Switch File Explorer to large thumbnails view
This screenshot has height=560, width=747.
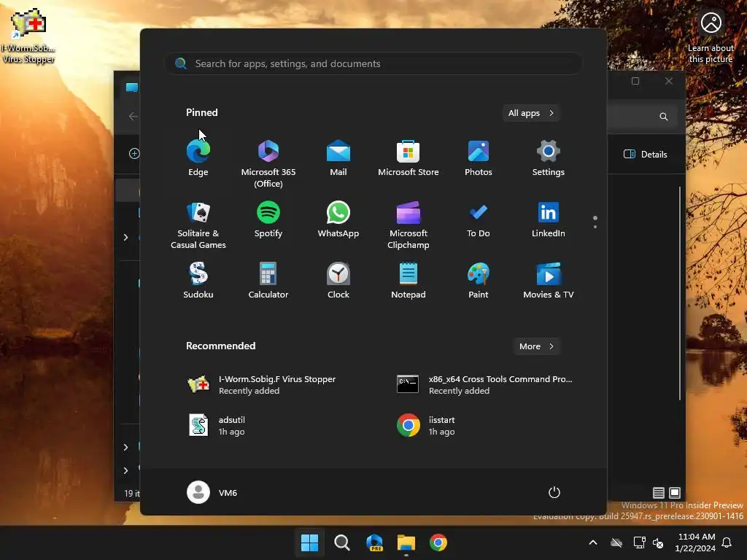click(675, 493)
